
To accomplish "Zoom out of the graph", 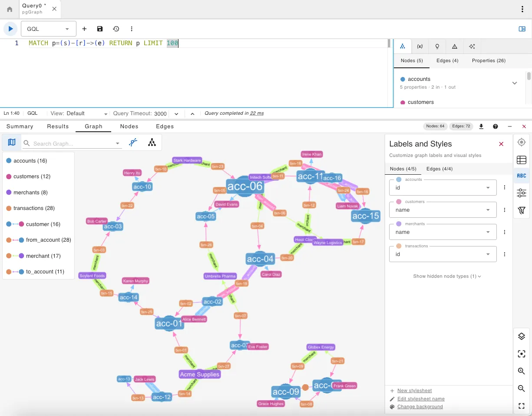I will [x=522, y=389].
